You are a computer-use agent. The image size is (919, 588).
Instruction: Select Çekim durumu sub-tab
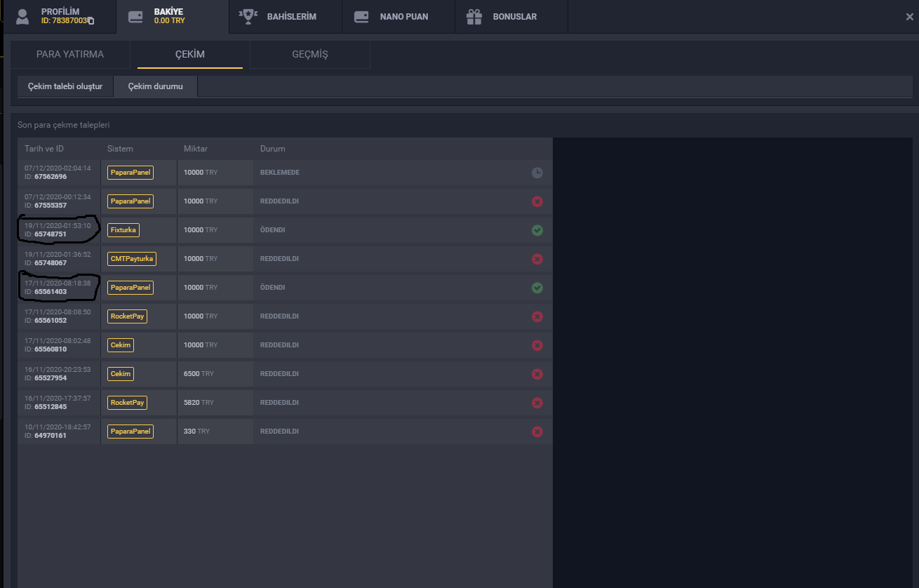[x=155, y=86]
